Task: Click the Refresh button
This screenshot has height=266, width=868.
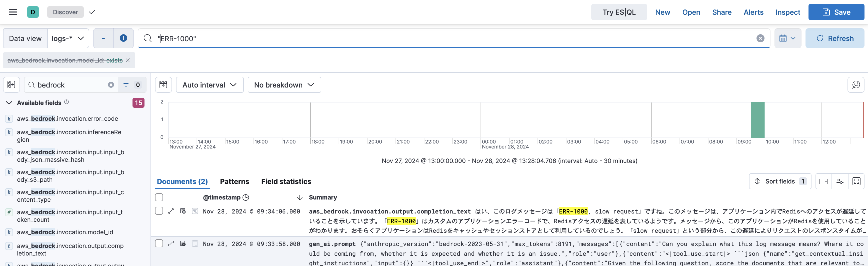Action: point(835,38)
